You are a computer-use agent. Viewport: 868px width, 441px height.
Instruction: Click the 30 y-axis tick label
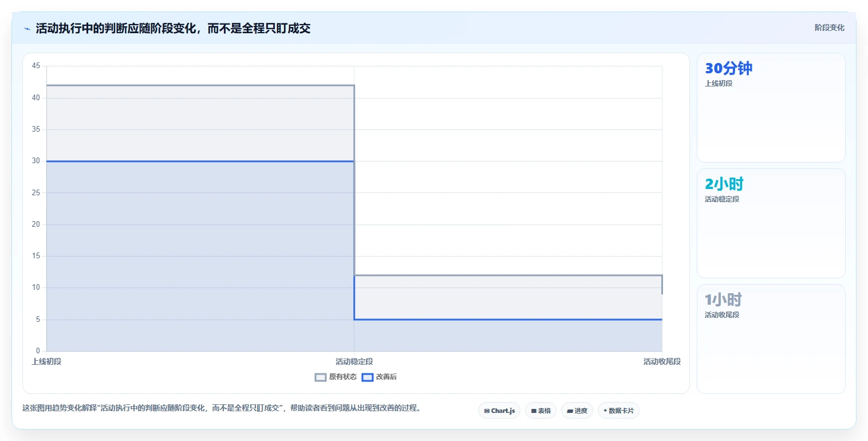(x=36, y=161)
